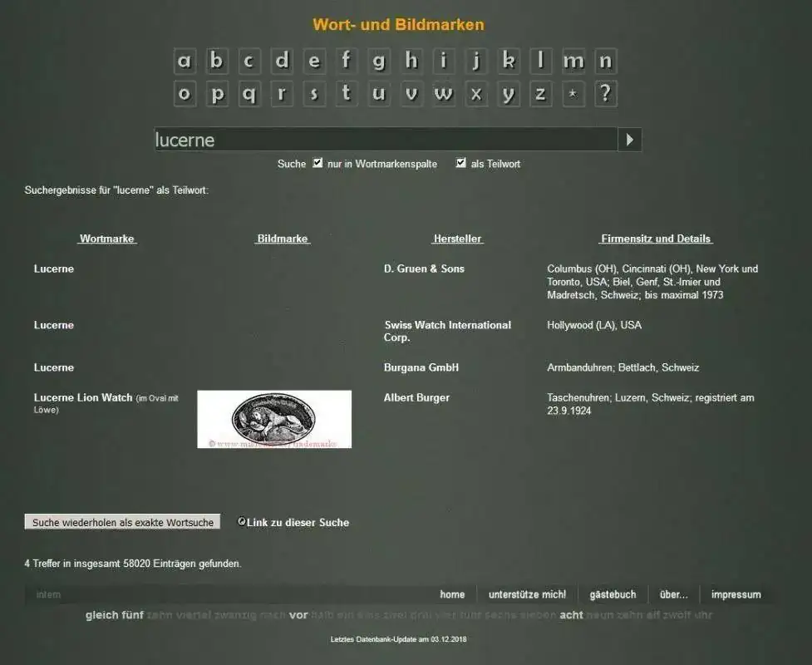Focus the search field containing 'lucerne'
812x665 pixels.
pyautogui.click(x=386, y=140)
